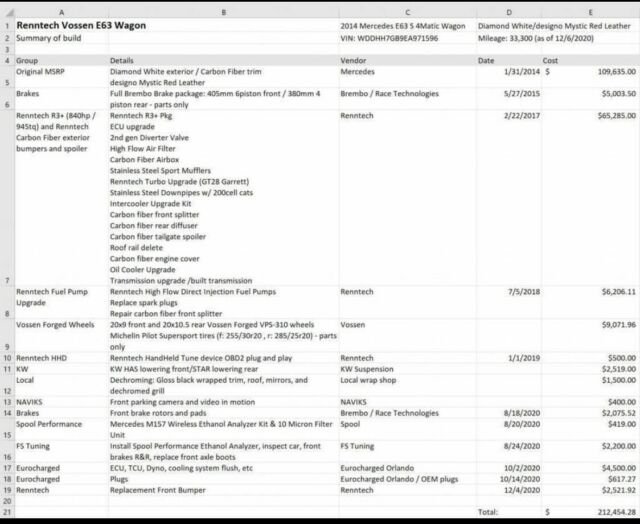Viewport: 640px width, 524px height.
Task: Click the select-all corner triangle
Action: pyautogui.click(x=9, y=13)
